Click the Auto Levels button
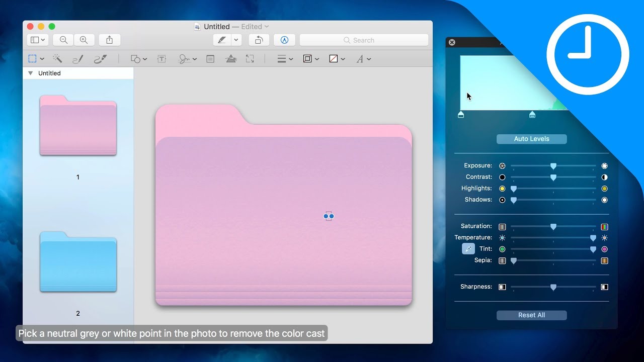This screenshot has height=362, width=644. pos(531,139)
